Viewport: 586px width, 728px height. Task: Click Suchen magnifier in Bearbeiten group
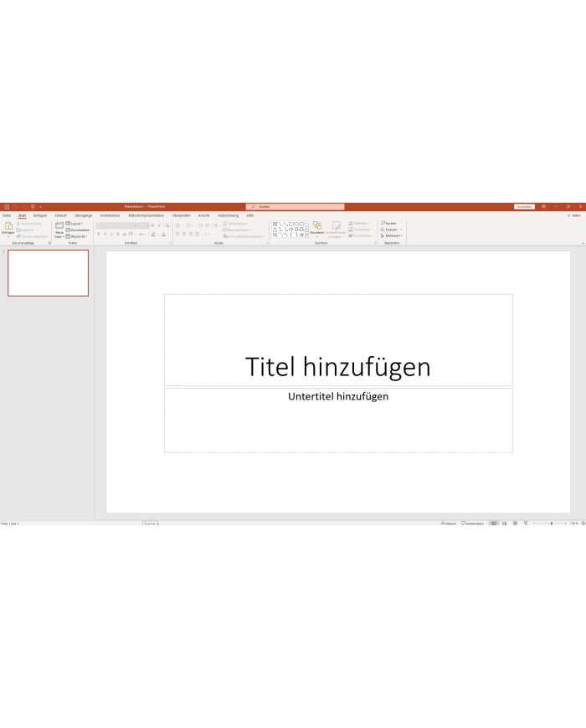(x=388, y=224)
